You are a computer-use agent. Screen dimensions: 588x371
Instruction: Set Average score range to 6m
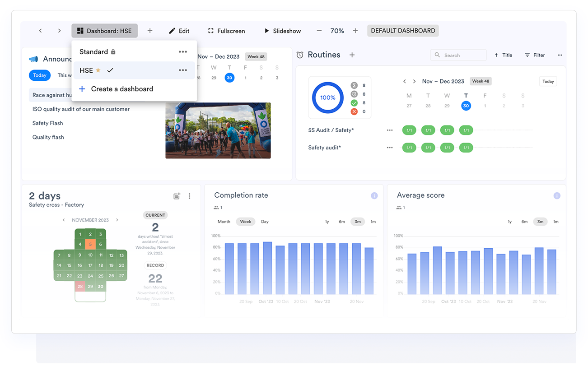point(524,222)
